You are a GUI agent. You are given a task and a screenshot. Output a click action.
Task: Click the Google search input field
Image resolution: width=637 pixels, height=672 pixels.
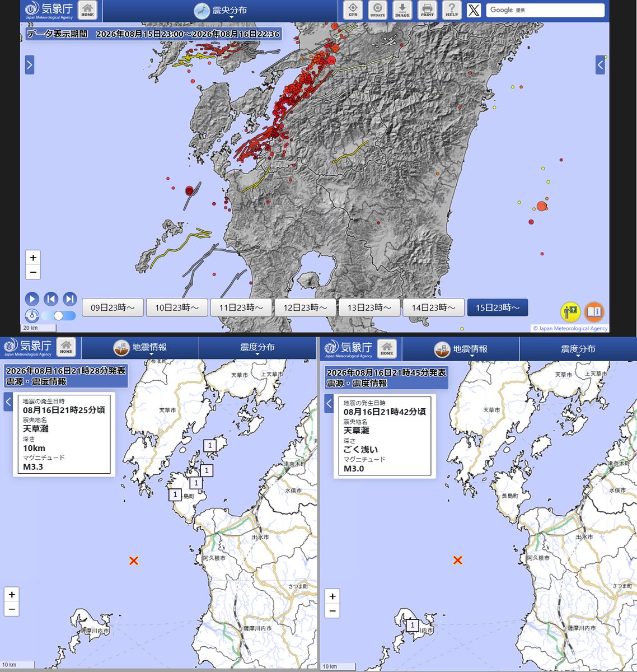click(545, 10)
